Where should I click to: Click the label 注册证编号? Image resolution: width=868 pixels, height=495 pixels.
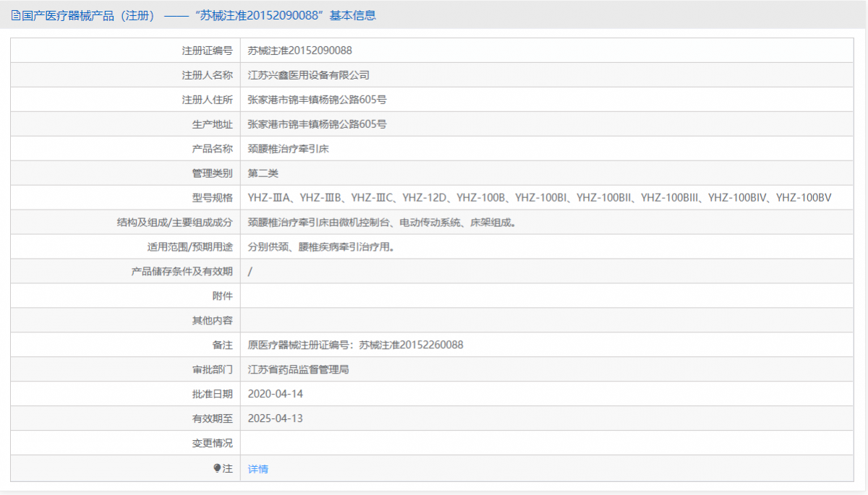click(208, 51)
